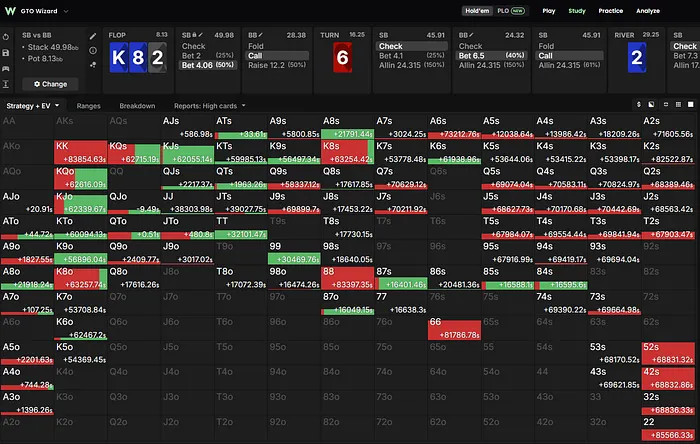This screenshot has height=444, width=700.
Task: Click the red 6 turn card
Action: pos(342,57)
